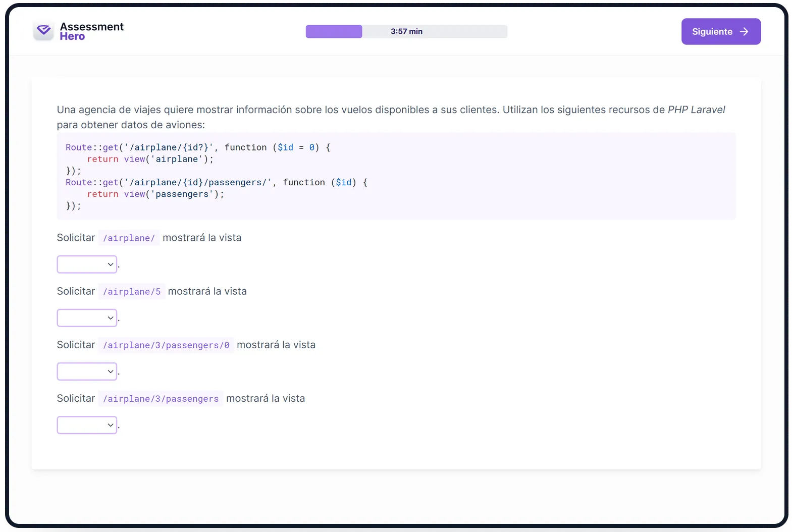The image size is (792, 532).
Task: Click the Siguiente button
Action: click(721, 31)
